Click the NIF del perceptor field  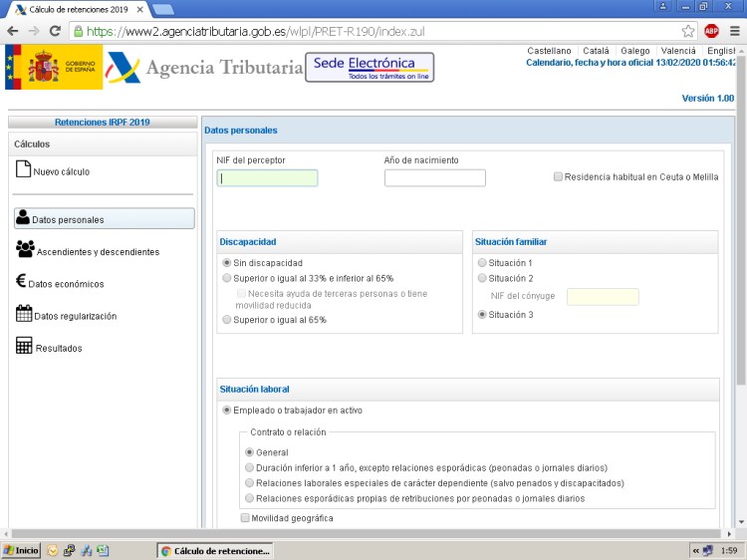point(267,178)
